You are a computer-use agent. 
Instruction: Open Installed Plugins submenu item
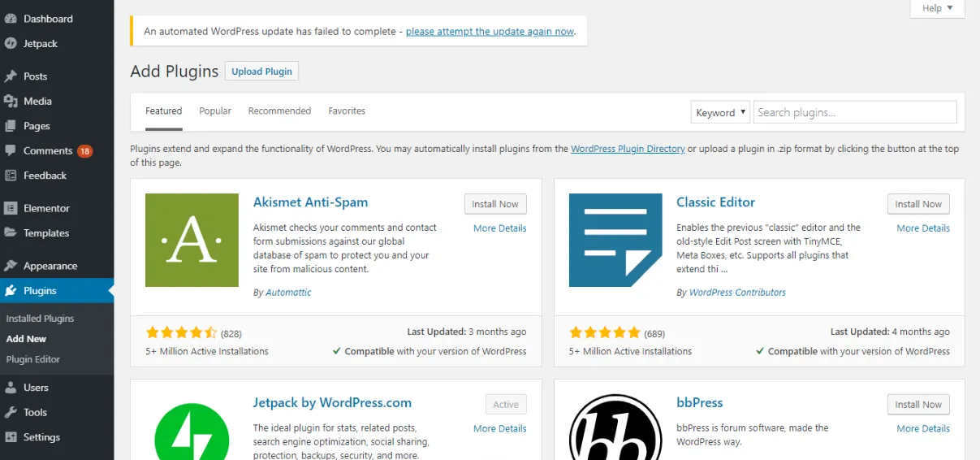point(40,319)
